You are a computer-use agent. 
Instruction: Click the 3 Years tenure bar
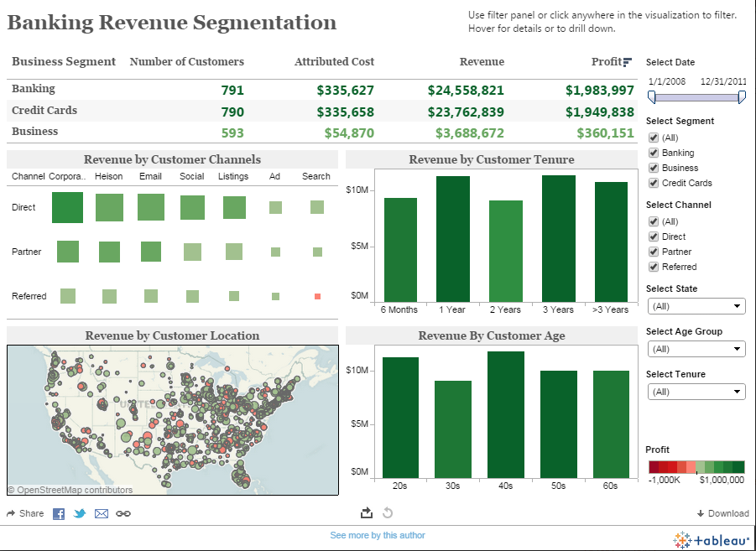(x=559, y=239)
